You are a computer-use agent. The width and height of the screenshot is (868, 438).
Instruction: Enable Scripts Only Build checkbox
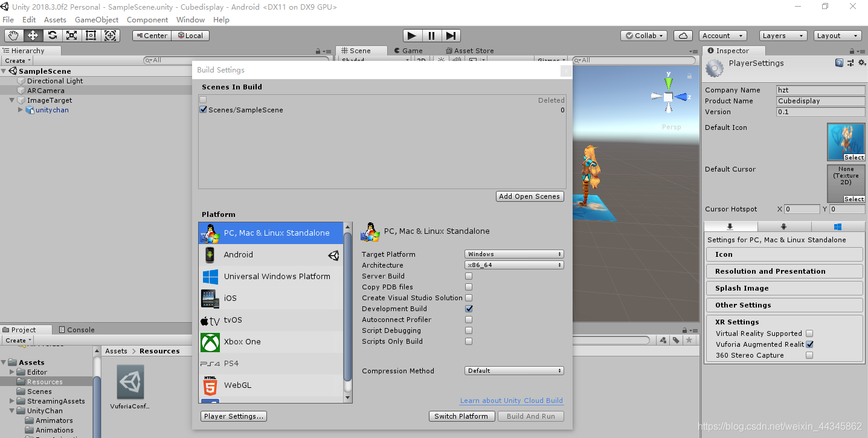point(469,341)
